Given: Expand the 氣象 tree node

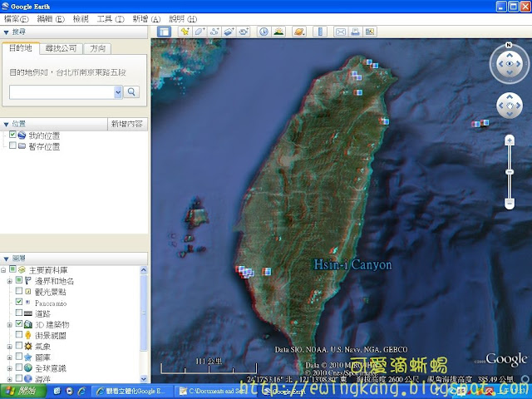Looking at the screenshot, I should [x=9, y=347].
